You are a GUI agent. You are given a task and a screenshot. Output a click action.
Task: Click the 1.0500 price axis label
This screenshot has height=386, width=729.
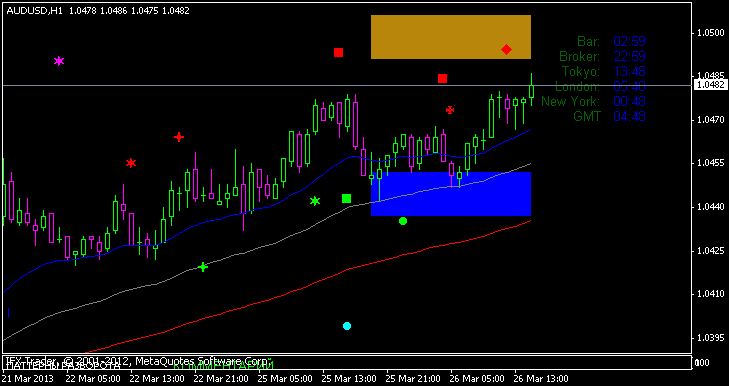pos(711,33)
